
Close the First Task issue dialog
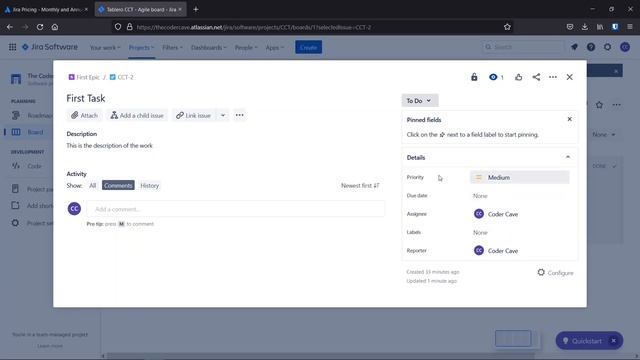[x=569, y=77]
